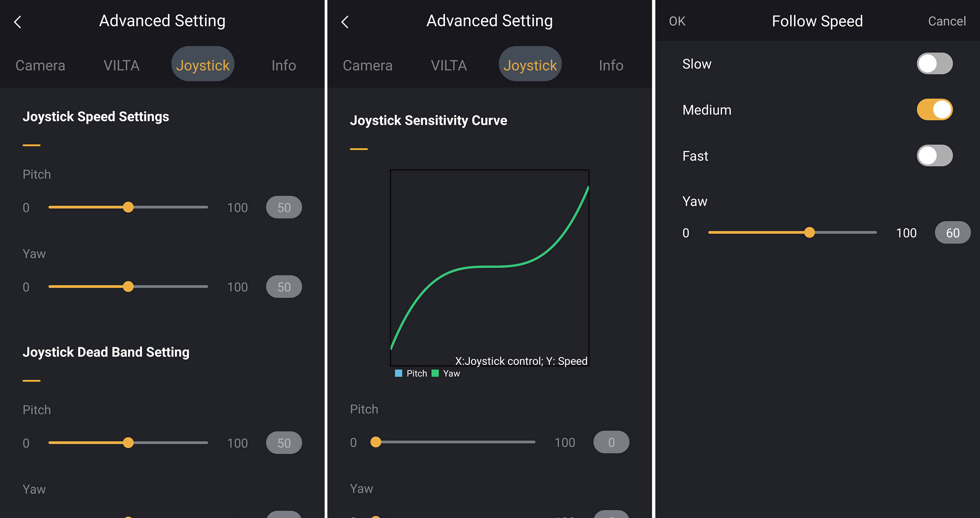The image size is (980, 518).
Task: Open the VILTA tab on the left screen
Action: point(121,66)
